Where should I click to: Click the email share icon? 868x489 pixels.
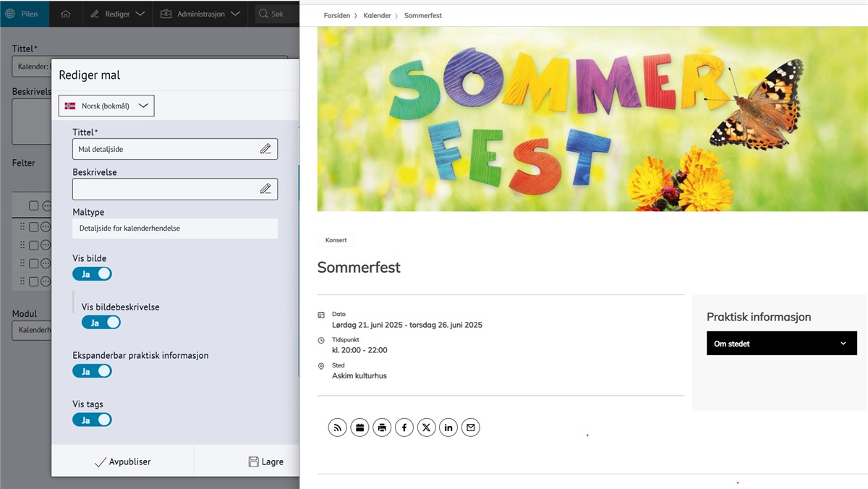[x=471, y=428]
